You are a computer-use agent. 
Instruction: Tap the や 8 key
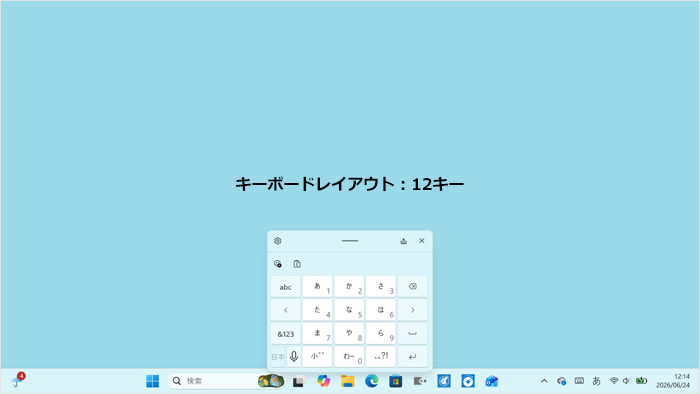349,334
